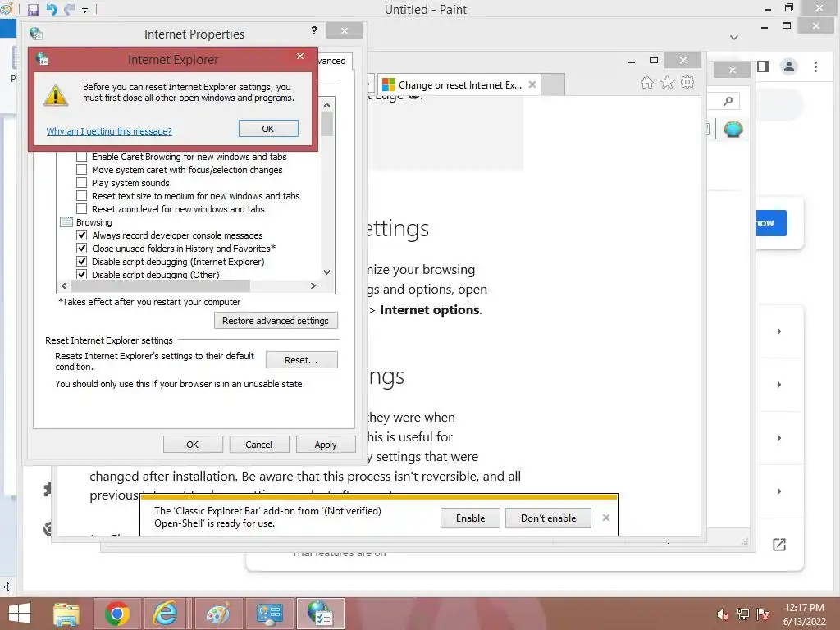Image resolution: width=840 pixels, height=630 pixels.
Task: Click network icon in system tray
Action: point(743,614)
